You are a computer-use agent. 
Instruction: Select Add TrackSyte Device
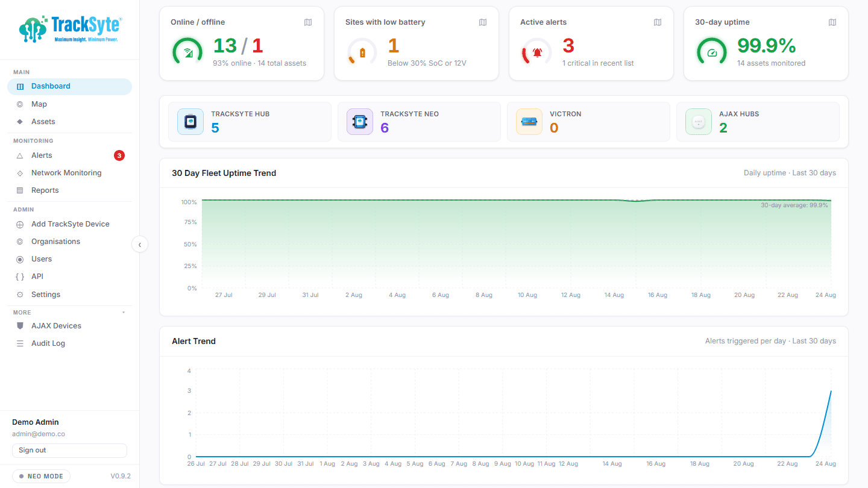(69, 224)
